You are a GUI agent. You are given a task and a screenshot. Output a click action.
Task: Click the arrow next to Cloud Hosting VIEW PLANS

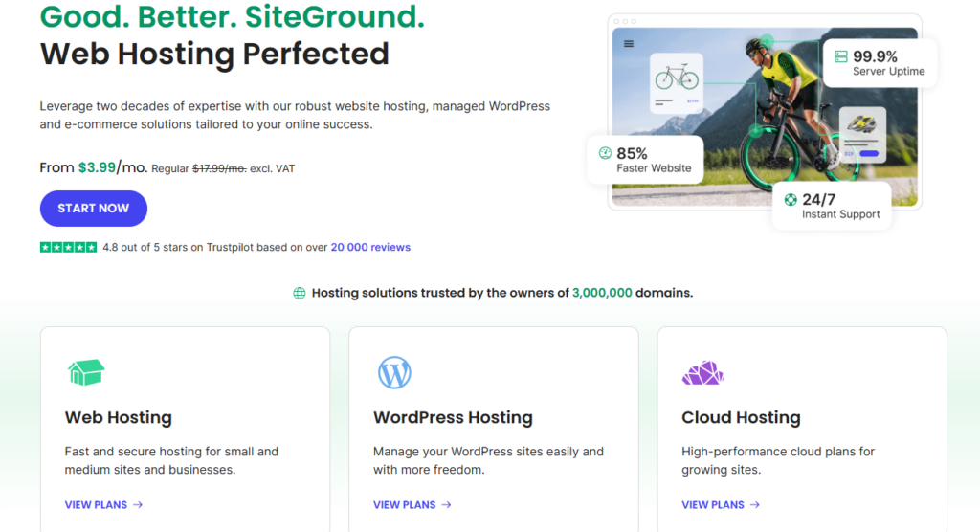pyautogui.click(x=755, y=504)
